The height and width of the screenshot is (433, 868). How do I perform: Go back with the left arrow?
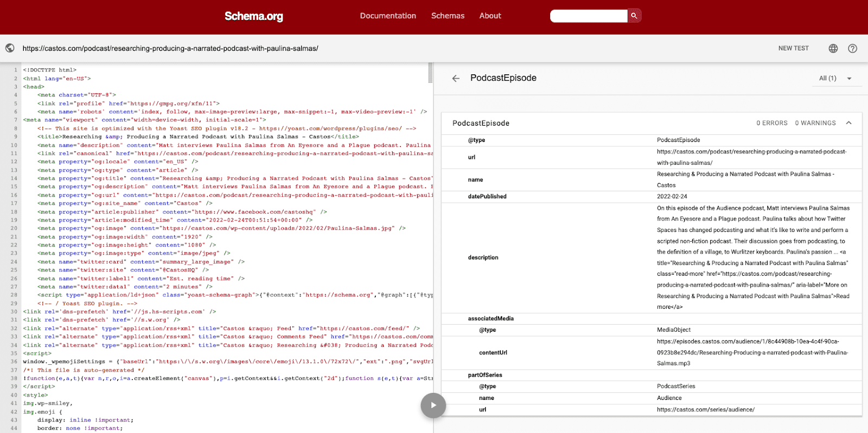coord(456,78)
